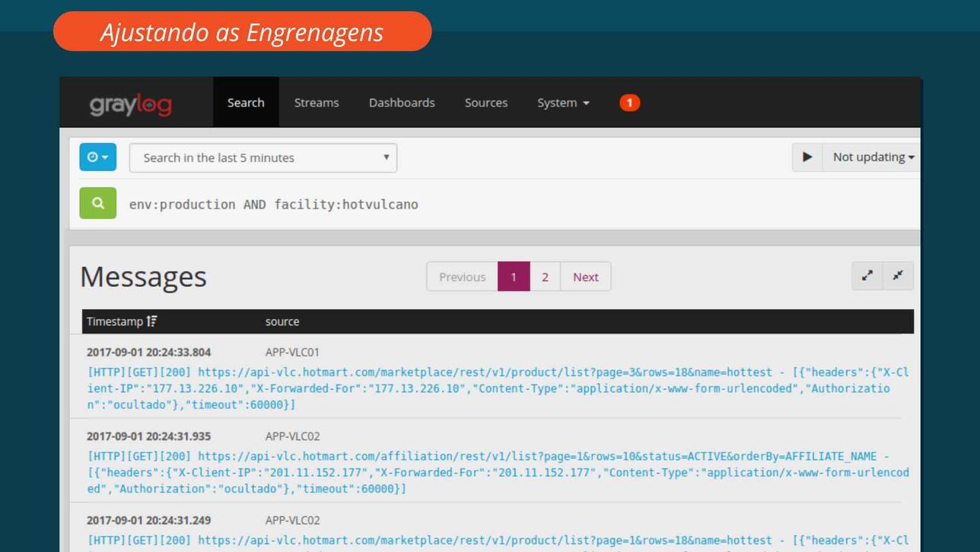The height and width of the screenshot is (552, 980).
Task: Click the search query input field
Action: coord(521,204)
